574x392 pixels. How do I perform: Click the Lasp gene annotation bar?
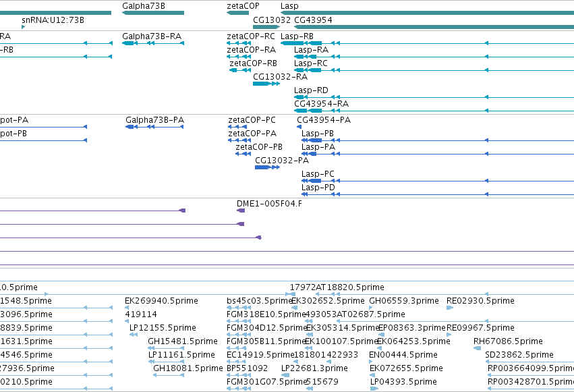(427, 13)
